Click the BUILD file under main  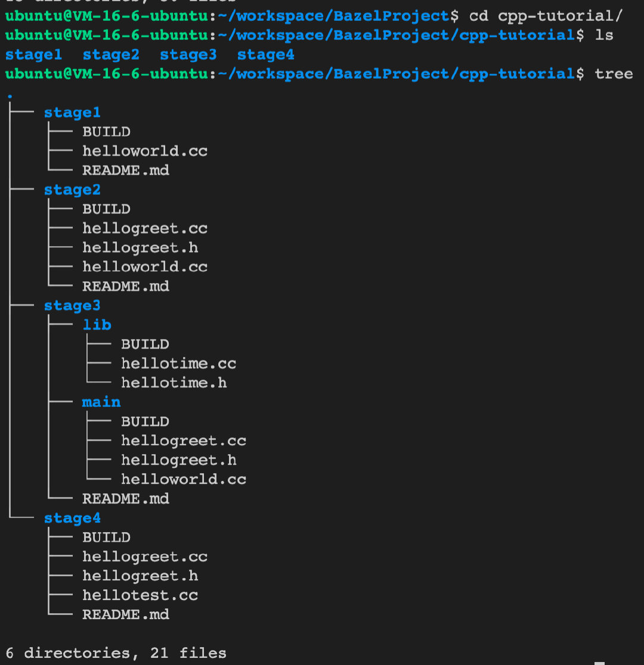[145, 421]
